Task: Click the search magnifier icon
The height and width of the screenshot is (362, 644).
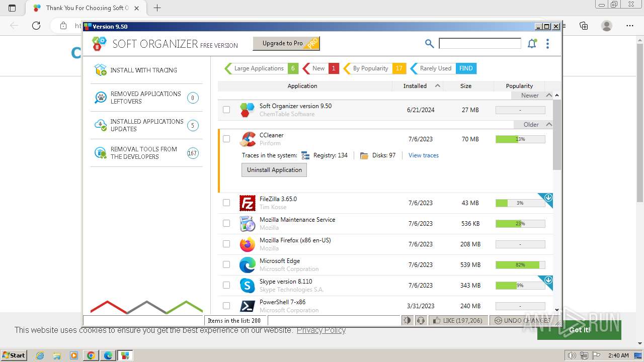Action: pos(429,44)
